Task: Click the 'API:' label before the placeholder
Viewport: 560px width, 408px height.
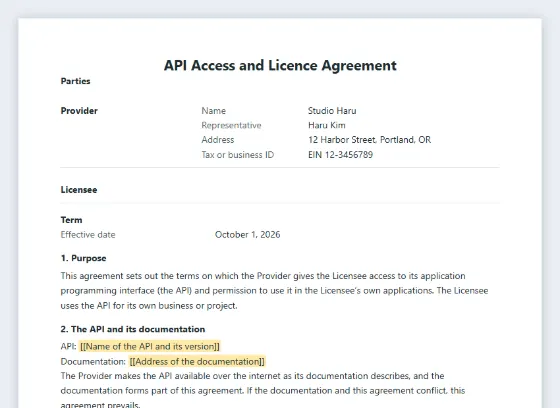Action: pos(69,347)
